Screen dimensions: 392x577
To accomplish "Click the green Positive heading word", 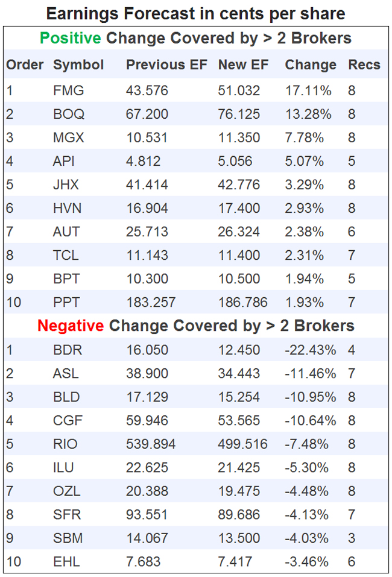I will click(x=70, y=38).
